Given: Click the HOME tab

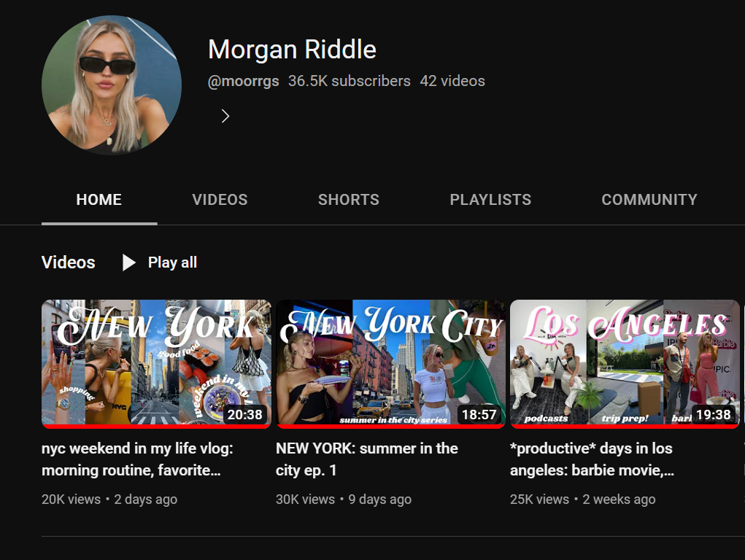Looking at the screenshot, I should tap(99, 200).
